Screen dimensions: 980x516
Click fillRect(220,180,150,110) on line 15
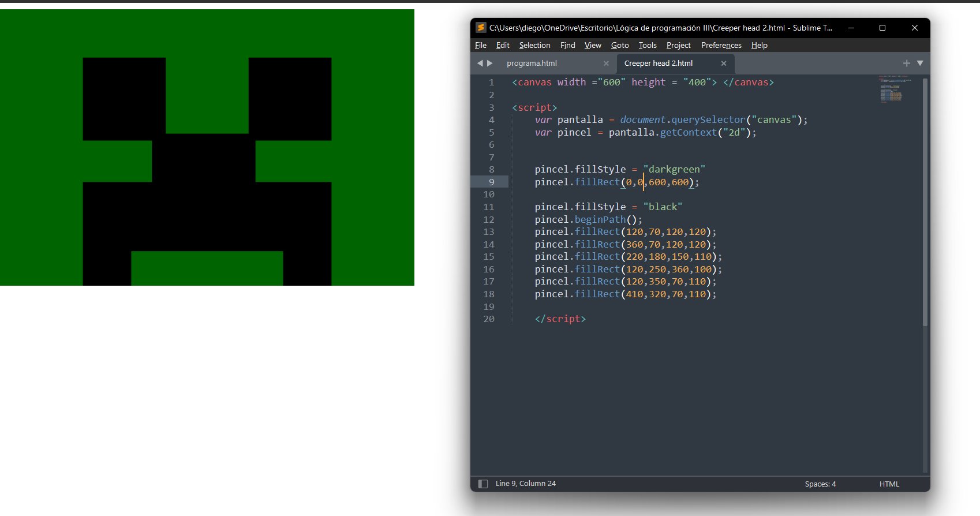tap(646, 257)
